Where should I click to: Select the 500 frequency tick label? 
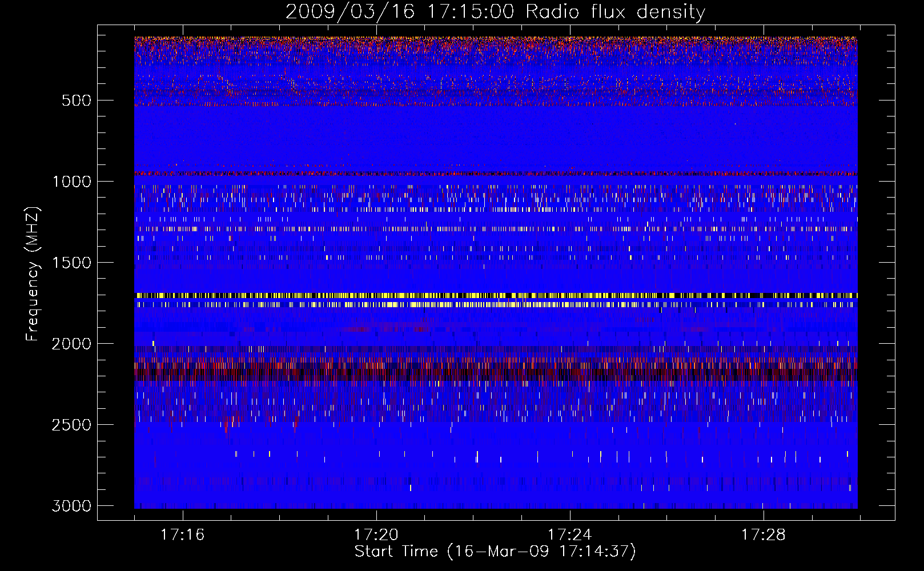pyautogui.click(x=75, y=100)
